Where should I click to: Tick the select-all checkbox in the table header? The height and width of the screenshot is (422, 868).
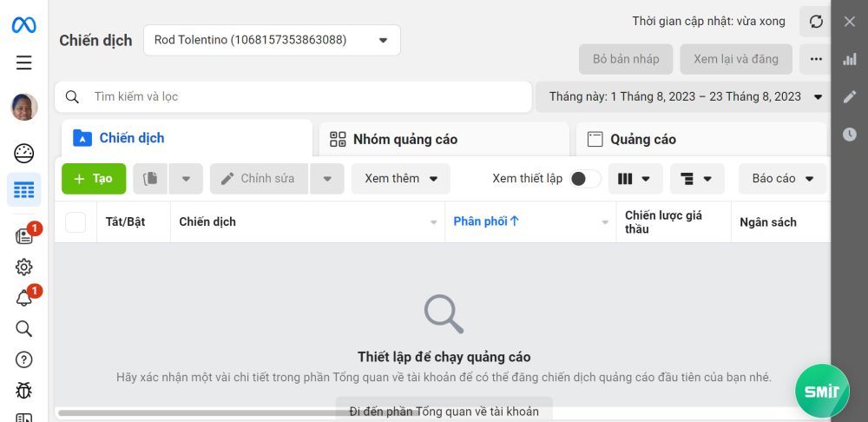tap(76, 222)
